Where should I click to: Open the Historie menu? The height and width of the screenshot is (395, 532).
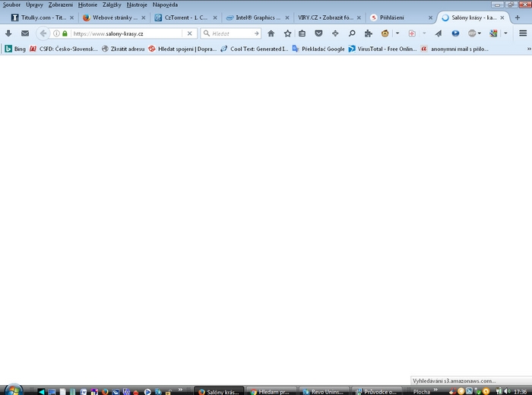click(x=87, y=5)
